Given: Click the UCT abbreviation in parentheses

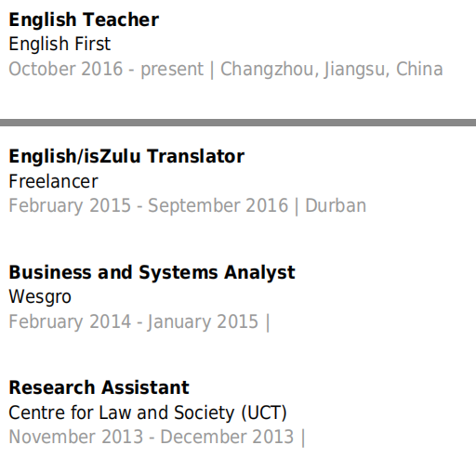Looking at the screenshot, I should coord(264,413).
